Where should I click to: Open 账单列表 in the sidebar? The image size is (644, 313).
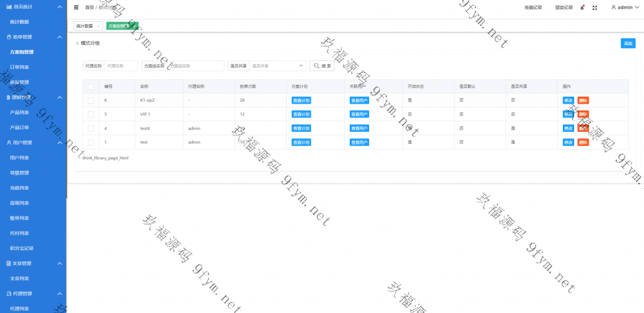19,218
